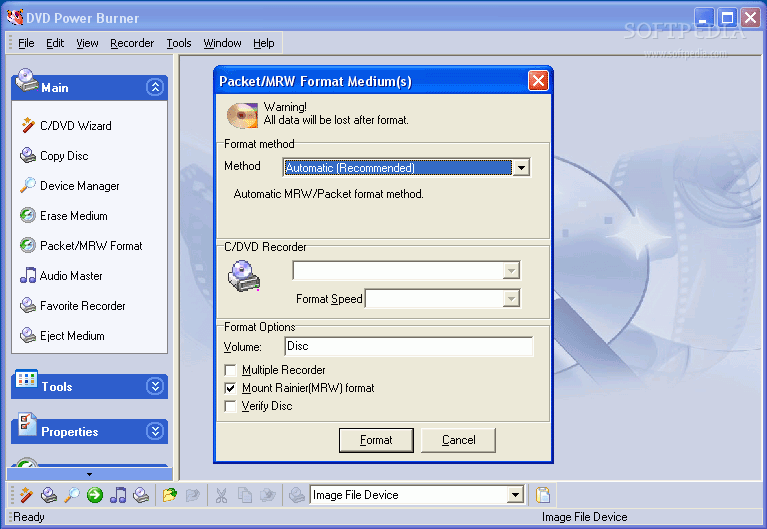Expand the Tools panel

[155, 387]
